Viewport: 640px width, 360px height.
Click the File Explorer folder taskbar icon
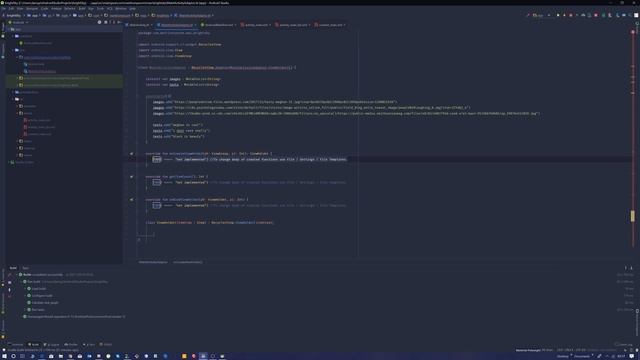[x=60, y=356]
